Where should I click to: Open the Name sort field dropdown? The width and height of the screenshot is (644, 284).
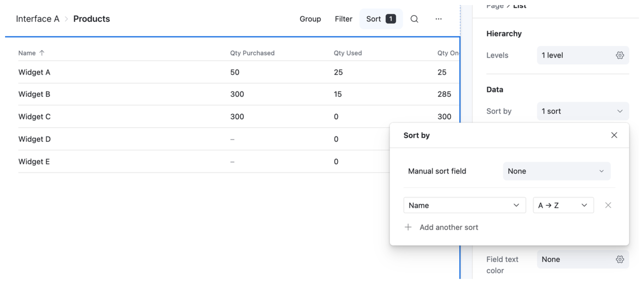pos(464,205)
